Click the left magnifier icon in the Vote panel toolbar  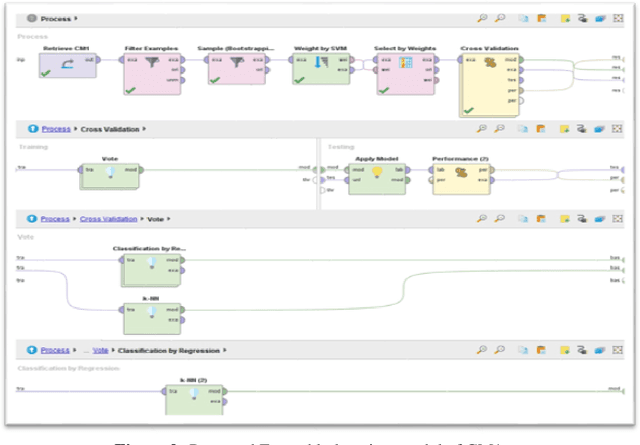click(482, 218)
